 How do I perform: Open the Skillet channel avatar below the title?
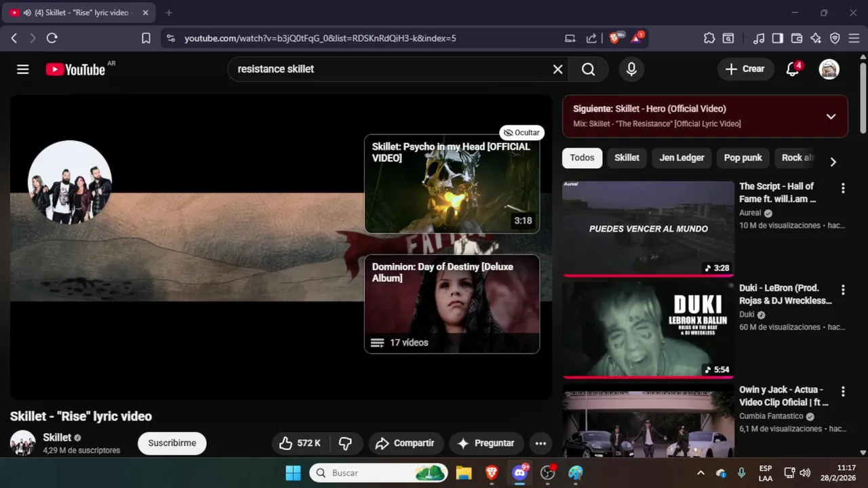[22, 443]
